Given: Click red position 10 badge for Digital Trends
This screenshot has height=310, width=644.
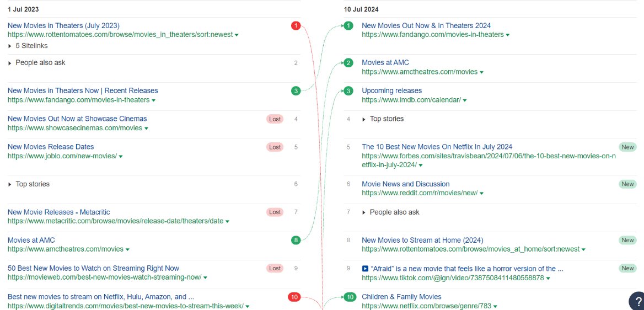Looking at the screenshot, I should click(294, 297).
